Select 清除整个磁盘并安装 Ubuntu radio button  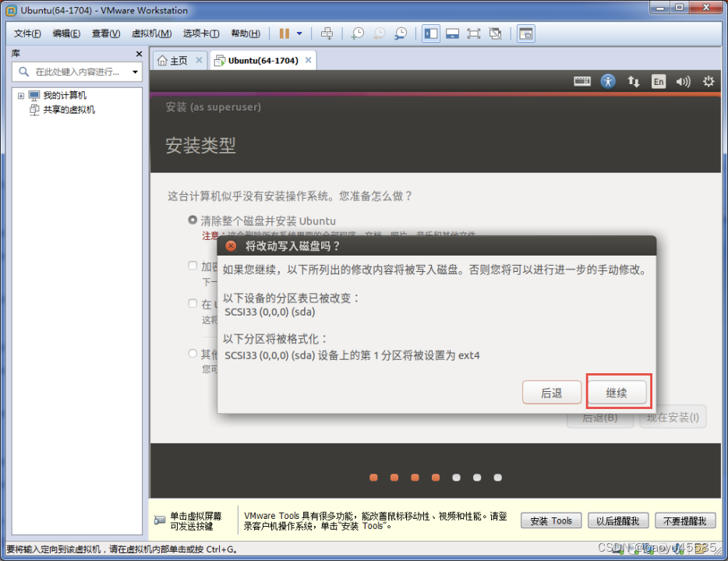coord(193,220)
